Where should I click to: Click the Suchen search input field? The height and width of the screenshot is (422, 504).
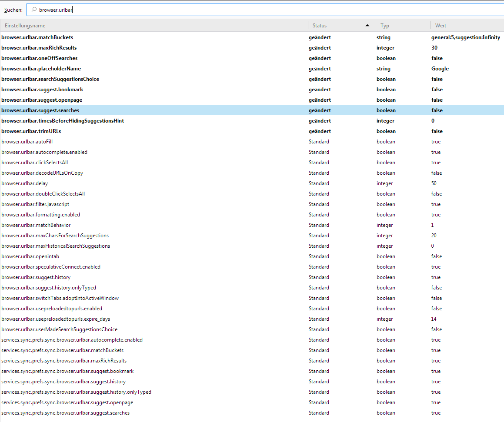(266, 10)
